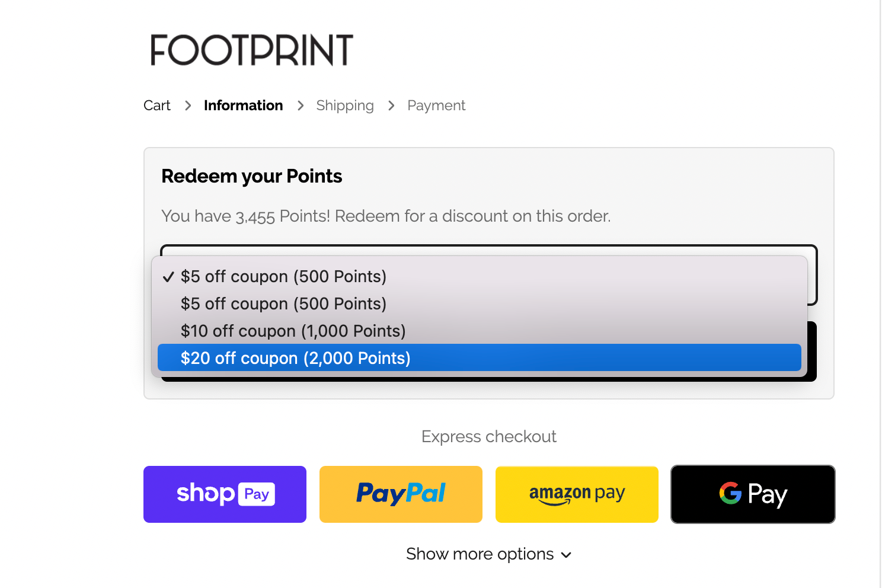
Task: Select the $10 off coupon option
Action: pos(293,331)
